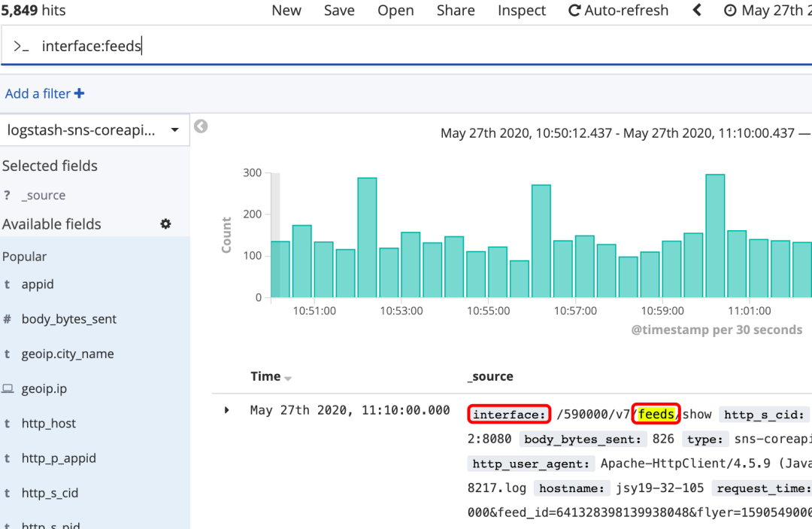Click the plus icon to add a filter
Image resolution: width=812 pixels, height=529 pixels.
click(x=80, y=94)
